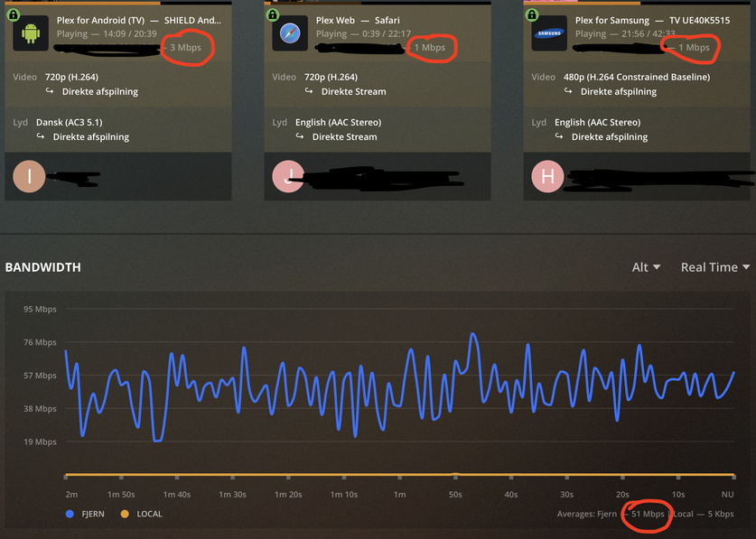Click the green lock icon on the Samsung session
The image size is (756, 539).
(532, 14)
